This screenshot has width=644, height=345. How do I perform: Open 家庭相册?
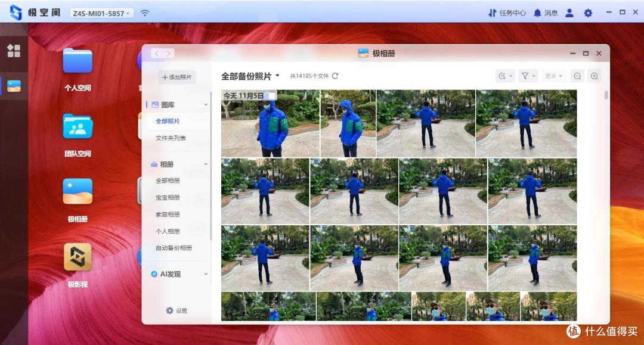point(168,214)
